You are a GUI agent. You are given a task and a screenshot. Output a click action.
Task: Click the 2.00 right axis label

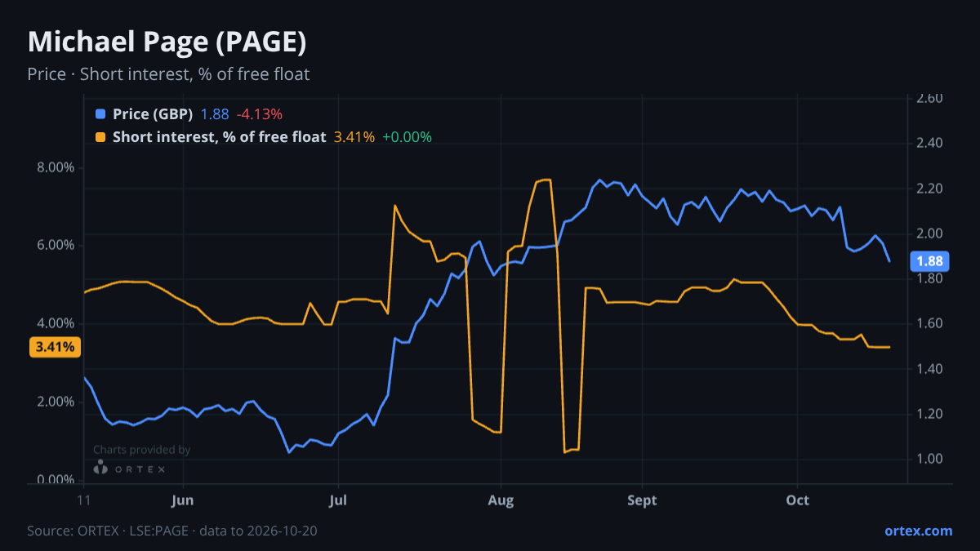(930, 233)
